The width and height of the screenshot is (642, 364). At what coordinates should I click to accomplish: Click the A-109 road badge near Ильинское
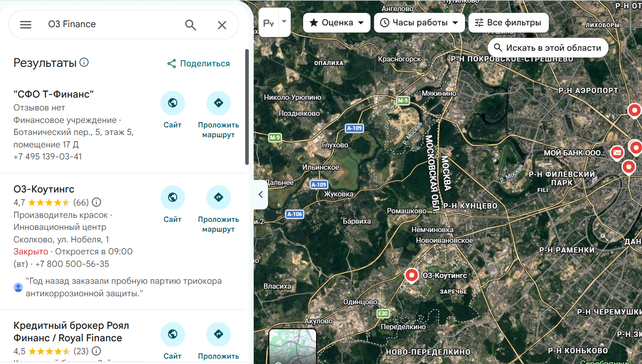(319, 184)
